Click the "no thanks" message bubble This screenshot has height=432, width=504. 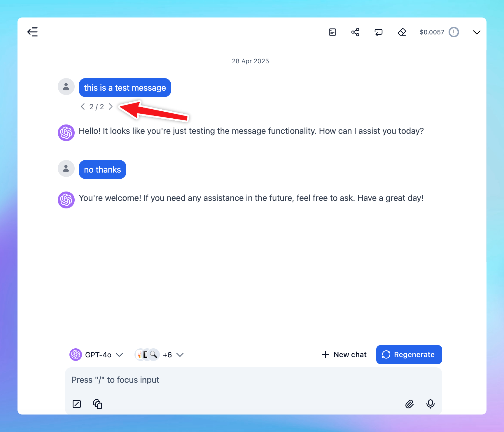(102, 170)
